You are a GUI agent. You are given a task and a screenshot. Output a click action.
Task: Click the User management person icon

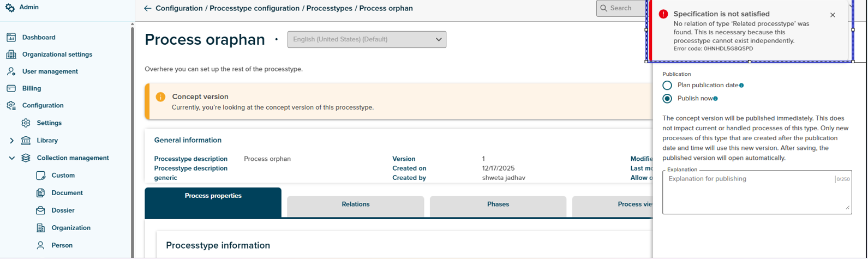point(11,71)
